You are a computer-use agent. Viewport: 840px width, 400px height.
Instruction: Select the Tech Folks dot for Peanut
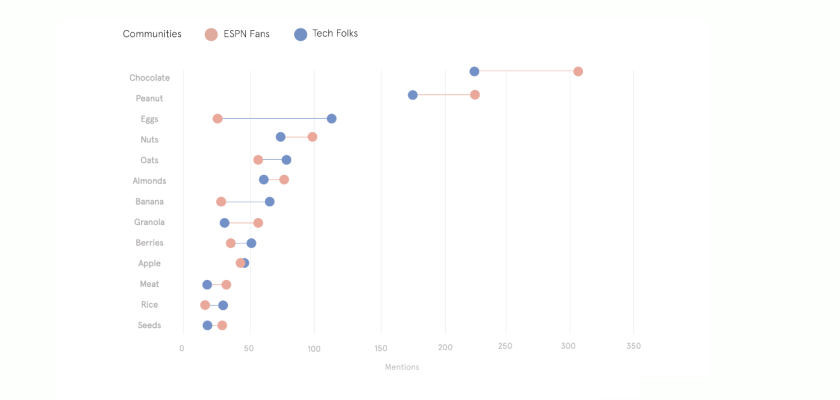(413, 95)
